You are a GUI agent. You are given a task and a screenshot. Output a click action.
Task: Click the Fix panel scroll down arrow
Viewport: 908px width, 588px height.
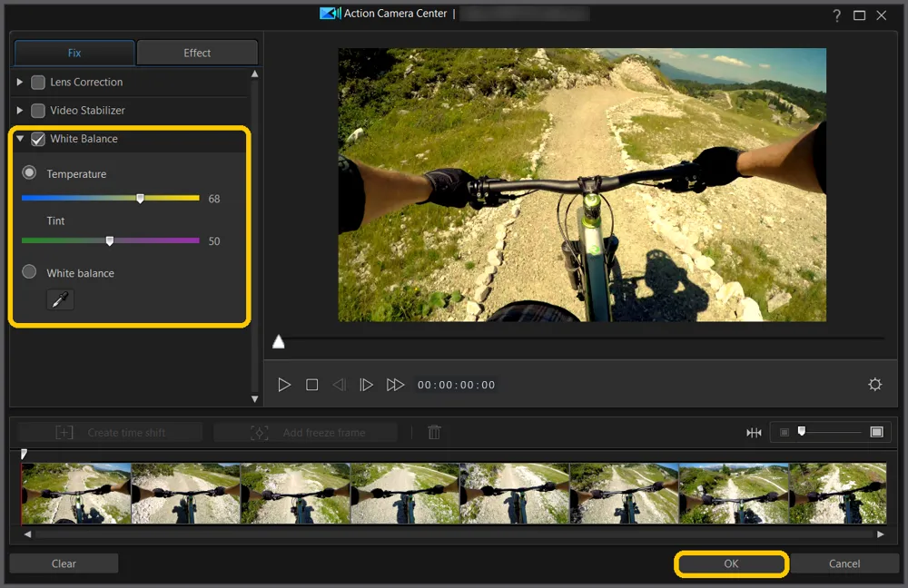tap(255, 398)
